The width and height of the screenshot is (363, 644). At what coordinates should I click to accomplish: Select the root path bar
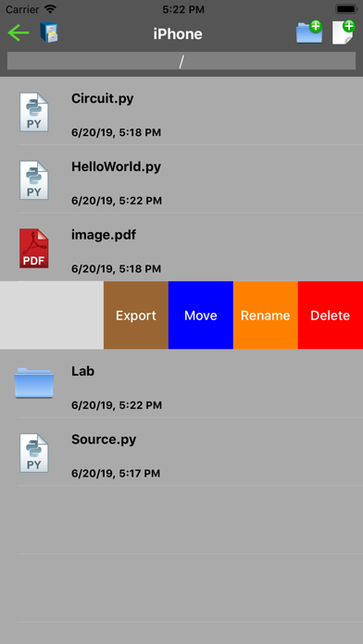tap(181, 61)
